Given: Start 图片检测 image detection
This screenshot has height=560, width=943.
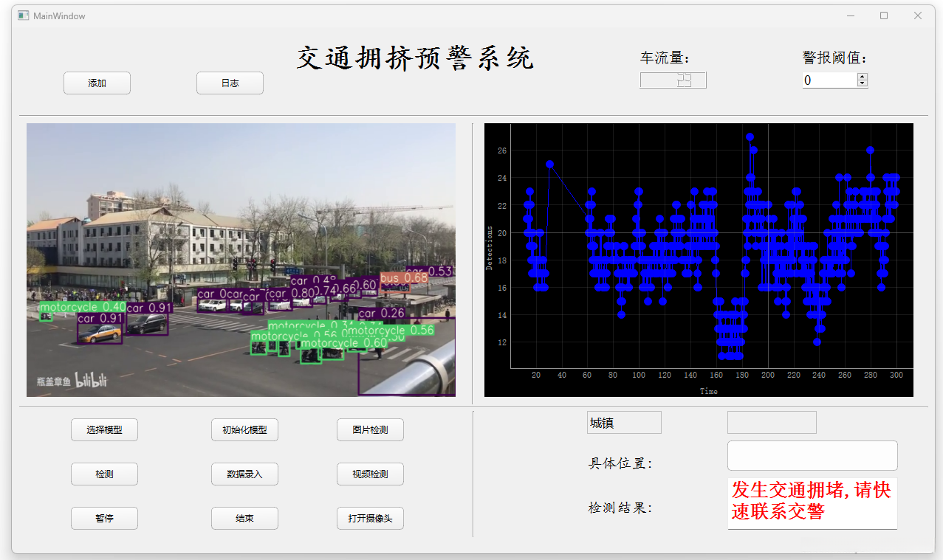Looking at the screenshot, I should click(x=370, y=430).
